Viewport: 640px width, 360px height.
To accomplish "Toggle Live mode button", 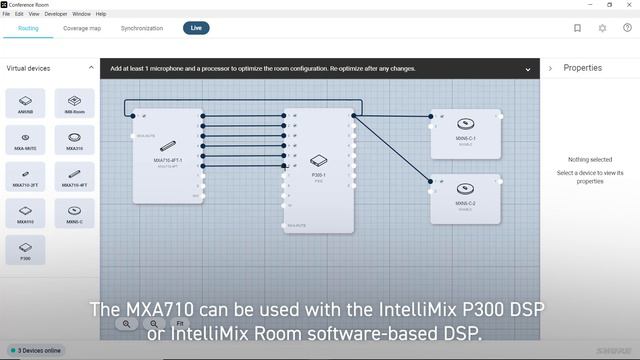I will tap(196, 28).
